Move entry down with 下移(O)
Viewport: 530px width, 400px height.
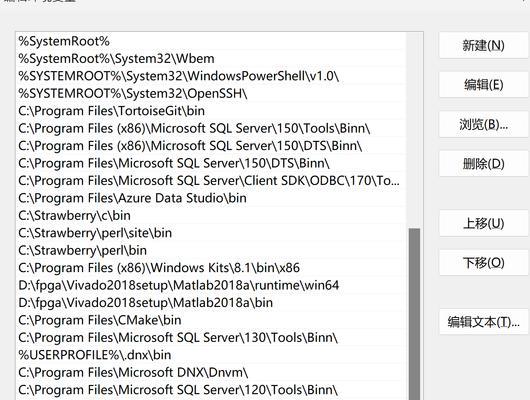coord(483,263)
